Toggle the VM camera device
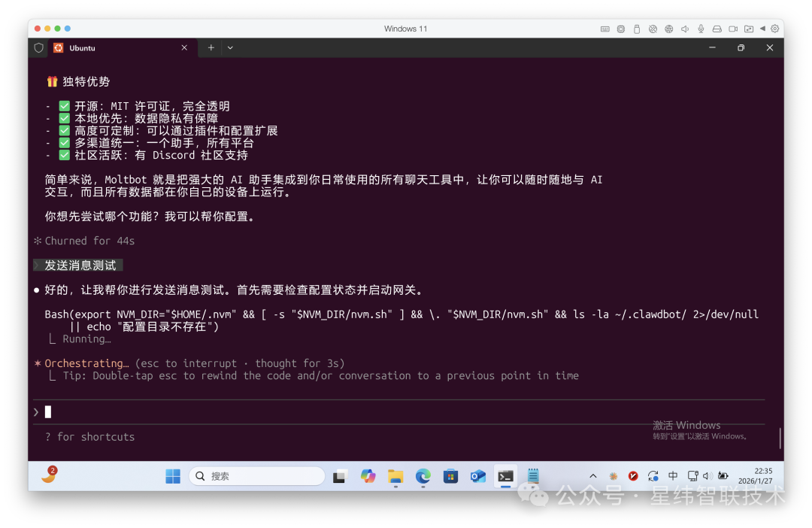The height and width of the screenshot is (528, 812). [732, 29]
